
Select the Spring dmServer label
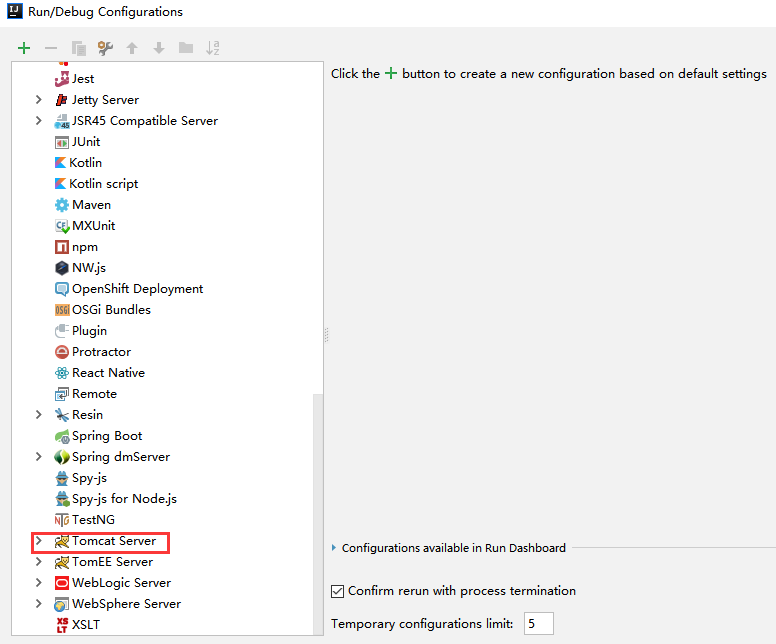121,457
